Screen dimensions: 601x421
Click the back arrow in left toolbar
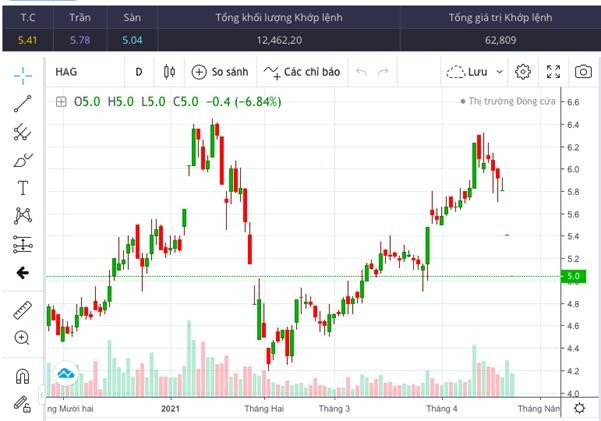(22, 272)
